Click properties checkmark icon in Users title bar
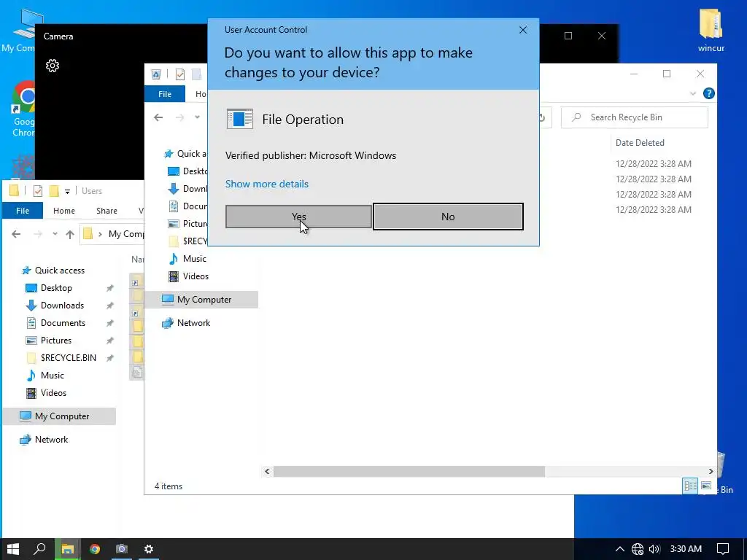Screen dimensions: 747x560 [x=38, y=191]
